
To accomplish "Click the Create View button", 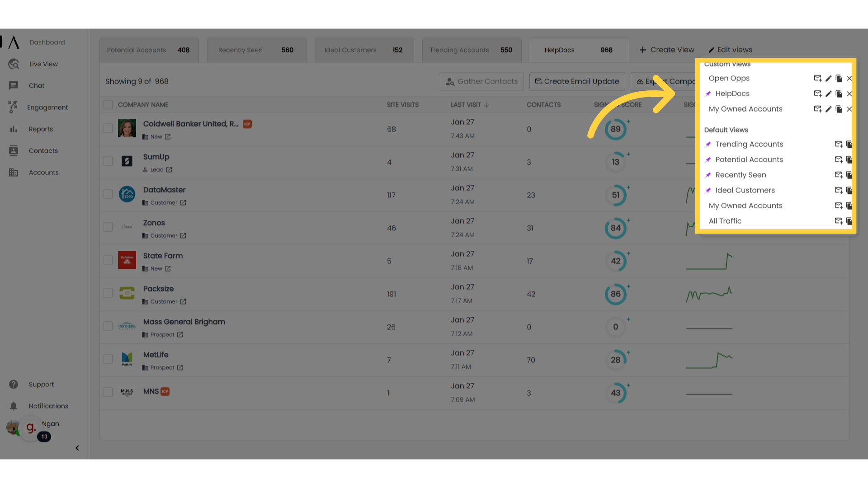I will click(x=667, y=50).
